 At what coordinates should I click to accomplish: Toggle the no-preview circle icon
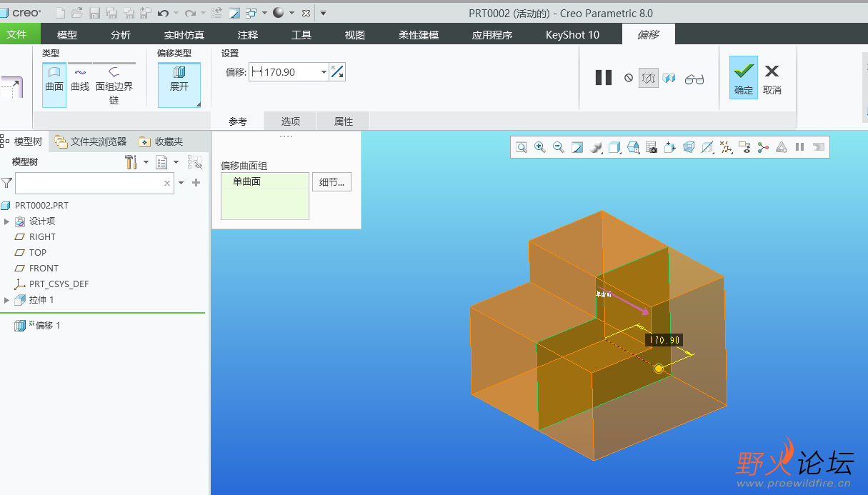(x=629, y=78)
